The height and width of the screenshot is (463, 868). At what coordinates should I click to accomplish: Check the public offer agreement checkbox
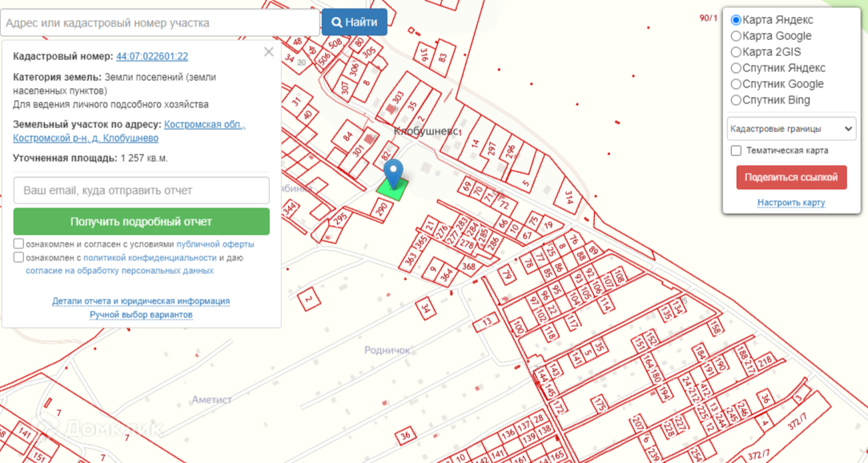19,244
